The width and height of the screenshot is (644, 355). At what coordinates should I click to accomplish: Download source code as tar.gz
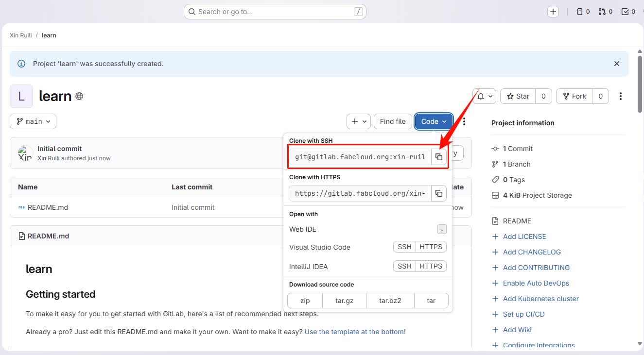[x=344, y=301]
